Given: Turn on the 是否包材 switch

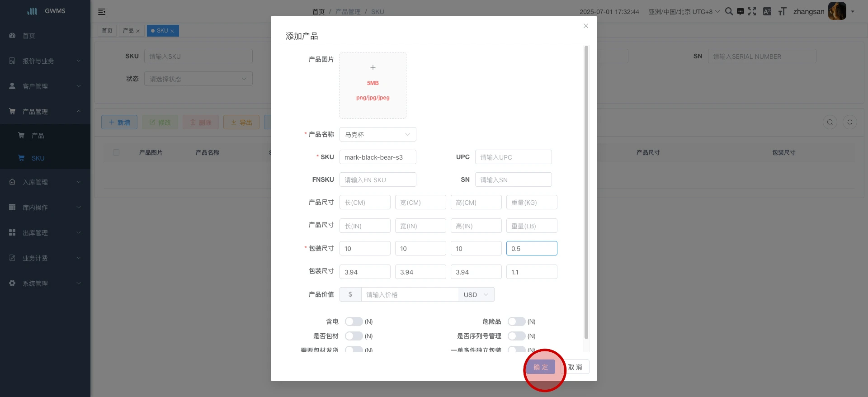Looking at the screenshot, I should [x=354, y=336].
